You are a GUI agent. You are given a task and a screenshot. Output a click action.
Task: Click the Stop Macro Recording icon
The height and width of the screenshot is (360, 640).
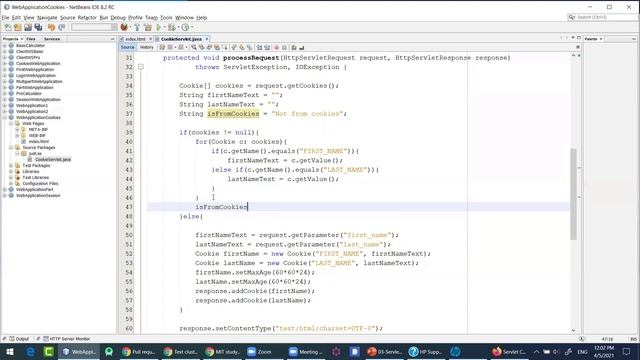click(x=284, y=47)
